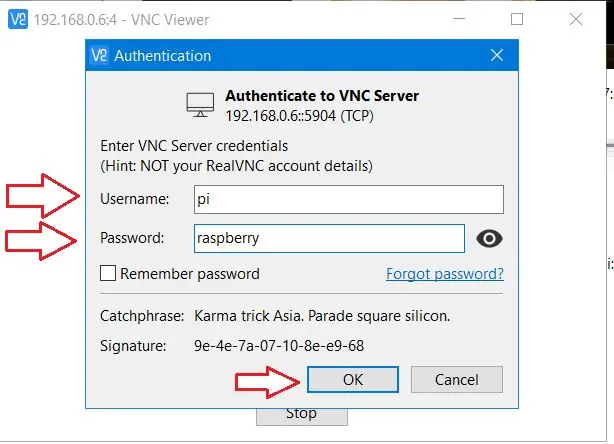Screen dimensions: 614x444
Task: Select the signature value 9e-4e-7a-07-10-8e-e9-68
Action: 279,346
